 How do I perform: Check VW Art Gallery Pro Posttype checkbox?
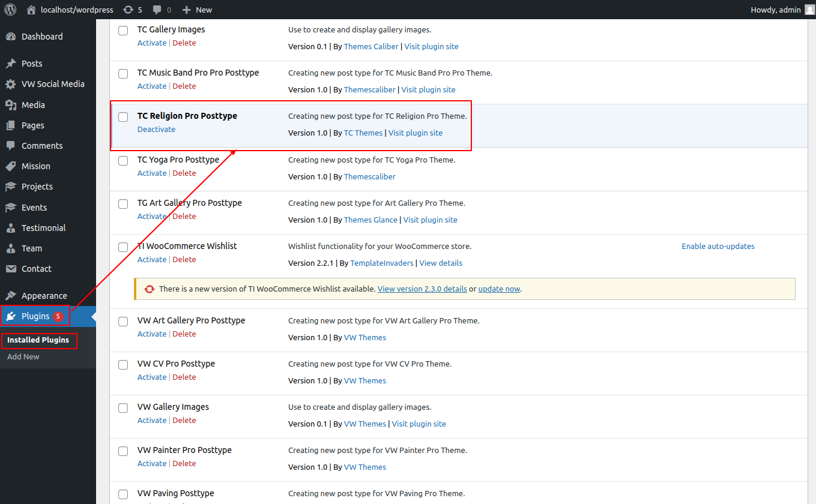[x=123, y=322]
